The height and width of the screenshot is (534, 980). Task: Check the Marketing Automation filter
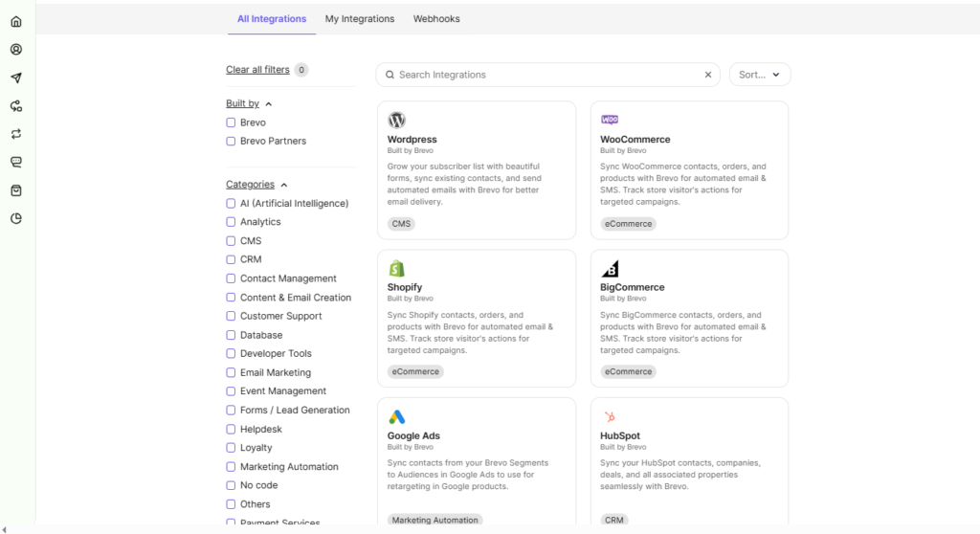click(x=231, y=466)
